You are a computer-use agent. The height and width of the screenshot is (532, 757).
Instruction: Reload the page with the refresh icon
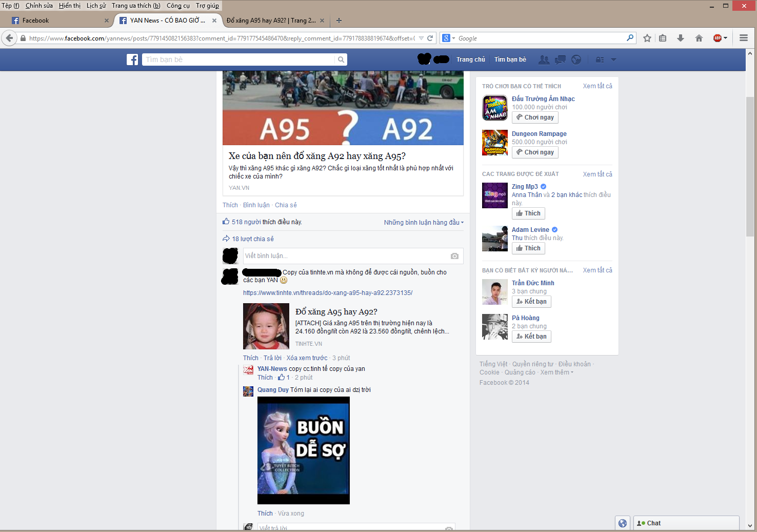click(430, 38)
